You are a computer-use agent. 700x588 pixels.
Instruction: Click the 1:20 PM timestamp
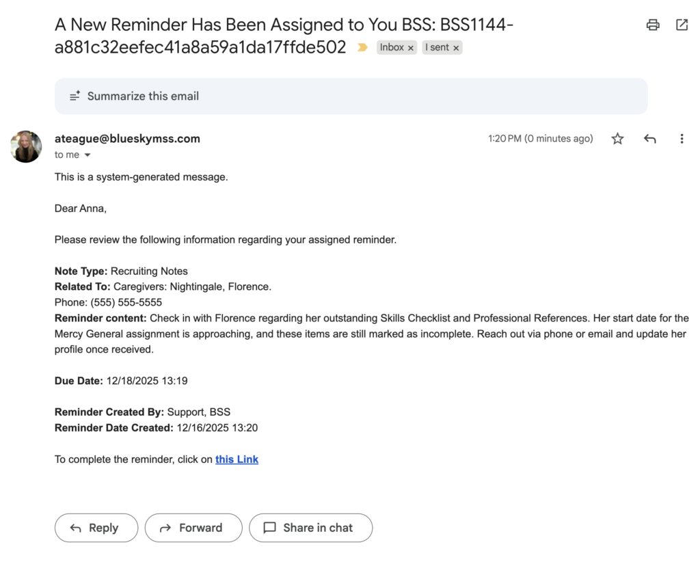coord(540,139)
